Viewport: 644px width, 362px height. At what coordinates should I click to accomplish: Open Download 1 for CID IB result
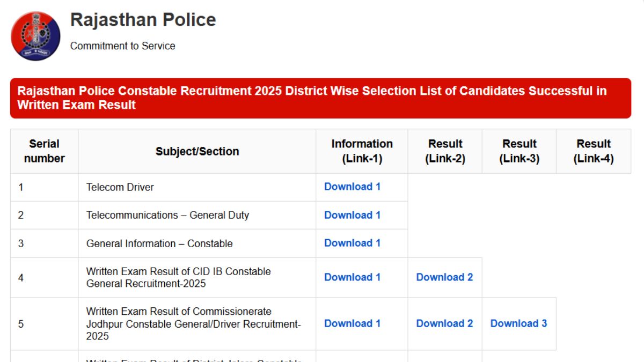tap(352, 277)
